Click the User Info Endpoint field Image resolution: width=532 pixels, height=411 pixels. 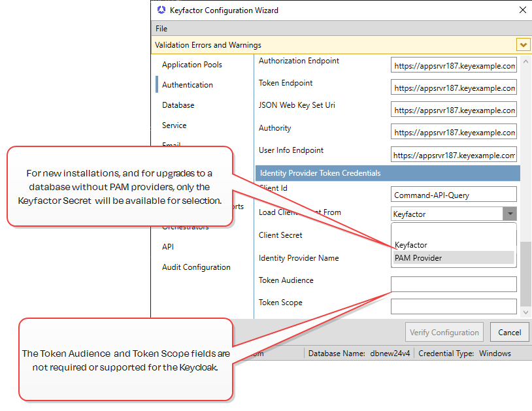point(454,156)
